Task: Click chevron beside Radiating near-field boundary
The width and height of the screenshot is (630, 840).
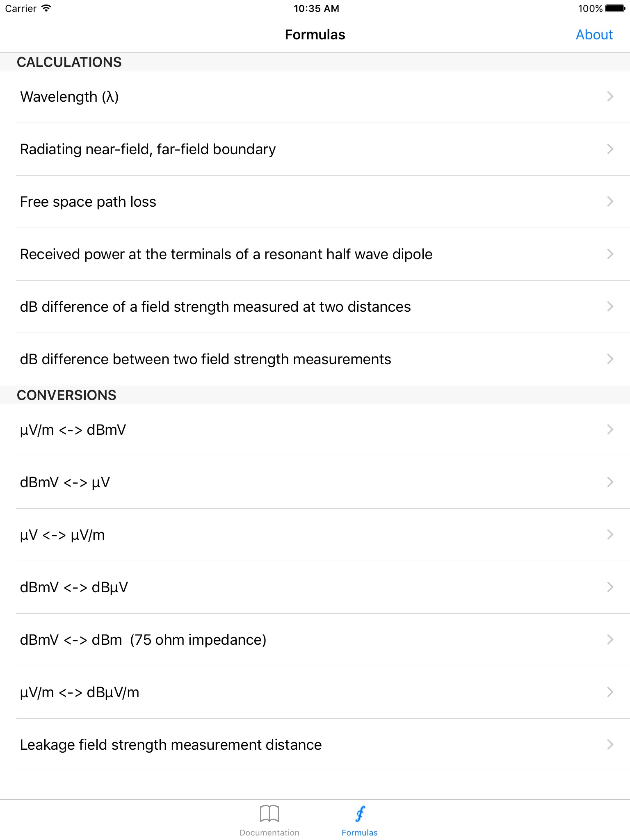Action: click(x=610, y=149)
